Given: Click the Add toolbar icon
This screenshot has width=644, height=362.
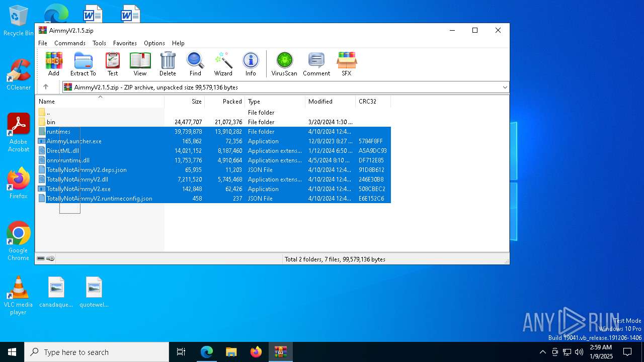Looking at the screenshot, I should point(54,64).
